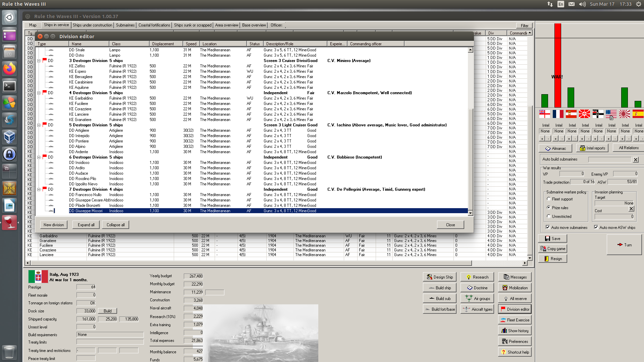Open the Area overview tab
Viewport: 644px width, 362px height.
(227, 25)
